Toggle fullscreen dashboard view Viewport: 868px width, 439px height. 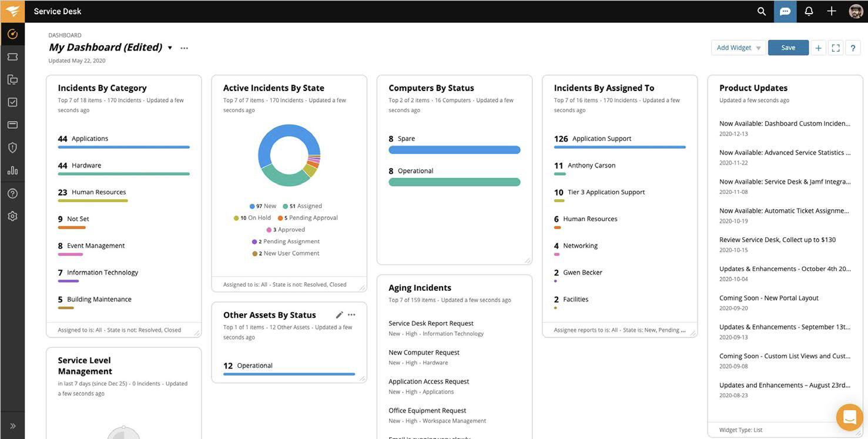click(835, 48)
